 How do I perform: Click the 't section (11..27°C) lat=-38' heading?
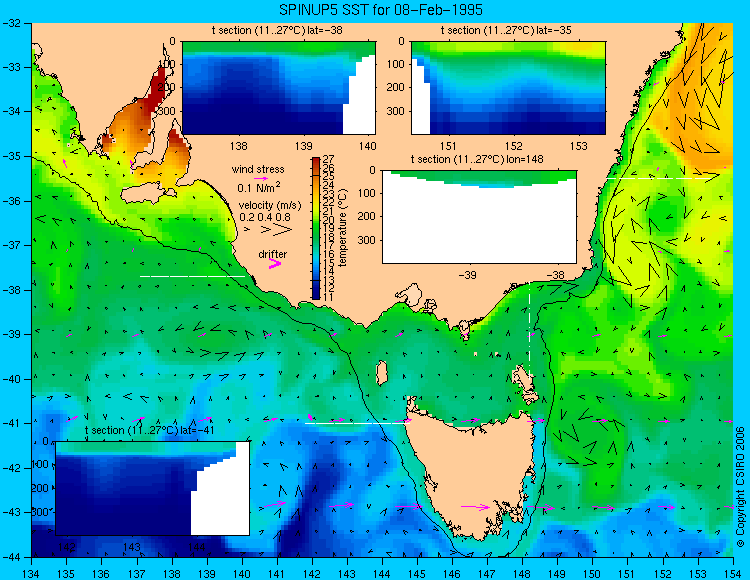[277, 30]
